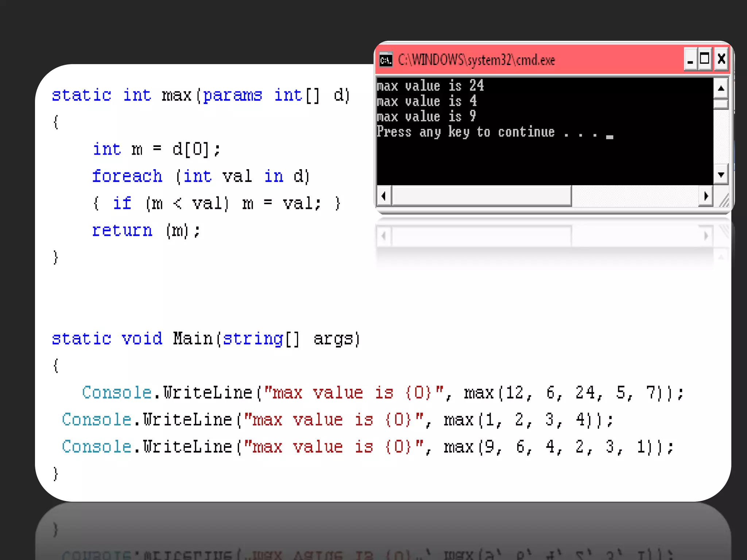Image resolution: width=747 pixels, height=560 pixels.
Task: Click the 'foreach' keyword in code
Action: (127, 176)
